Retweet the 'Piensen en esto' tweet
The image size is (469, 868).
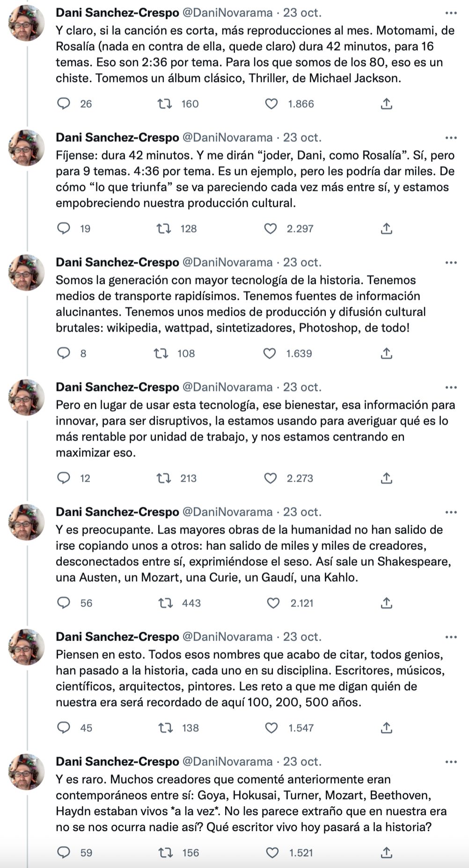click(166, 728)
